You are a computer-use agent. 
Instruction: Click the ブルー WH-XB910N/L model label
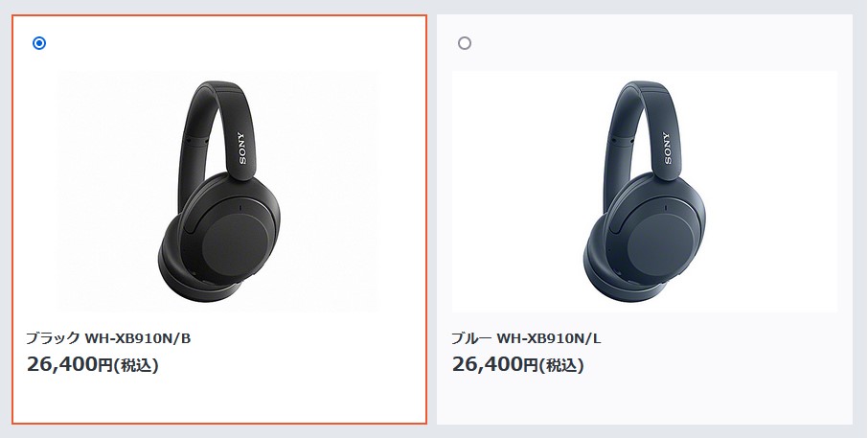526,338
